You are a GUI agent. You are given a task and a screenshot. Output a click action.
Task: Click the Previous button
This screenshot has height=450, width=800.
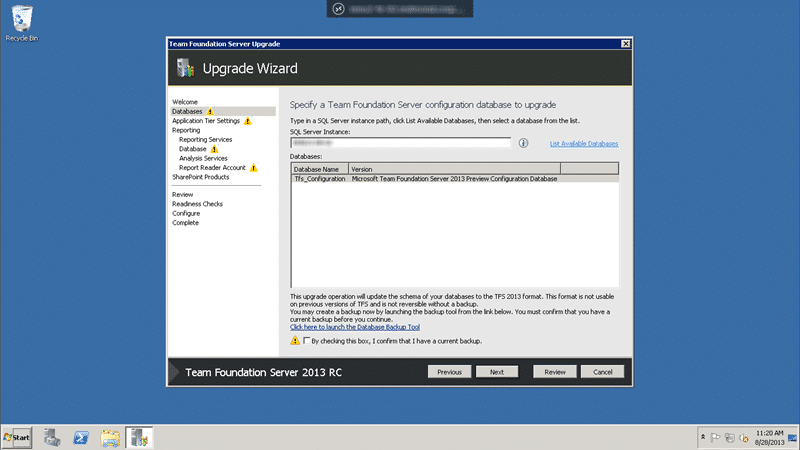click(x=449, y=372)
